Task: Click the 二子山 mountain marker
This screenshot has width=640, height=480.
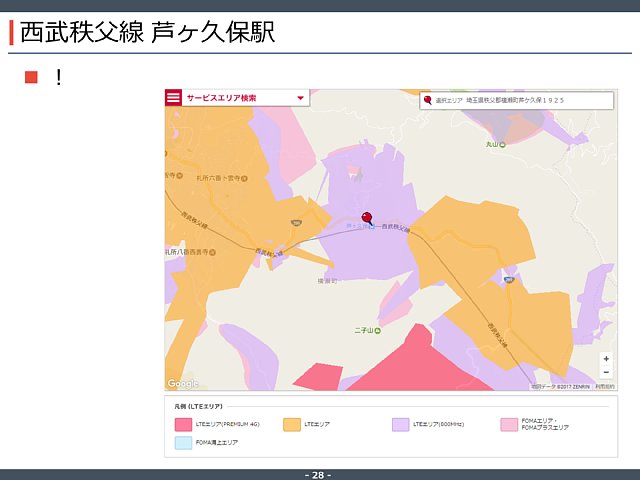Action: pyautogui.click(x=378, y=331)
